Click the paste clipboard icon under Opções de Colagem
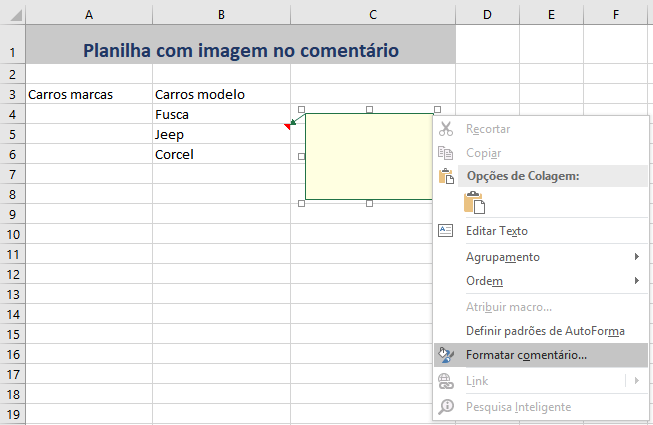The height and width of the screenshot is (425, 653). [474, 203]
